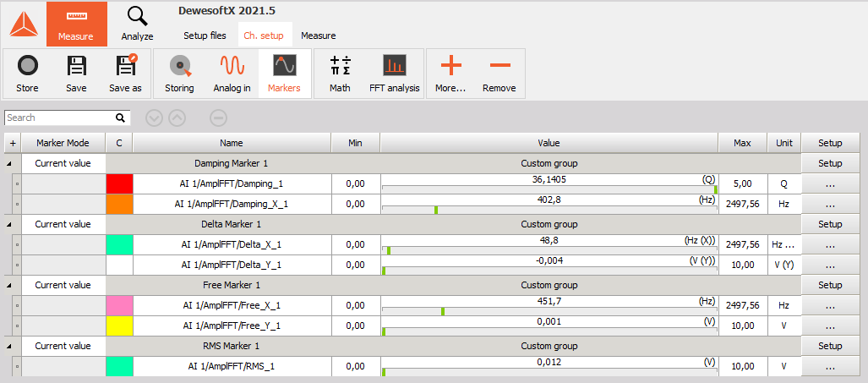Open the FFT analysis module
Image resolution: width=868 pixels, height=383 pixels.
pyautogui.click(x=395, y=73)
